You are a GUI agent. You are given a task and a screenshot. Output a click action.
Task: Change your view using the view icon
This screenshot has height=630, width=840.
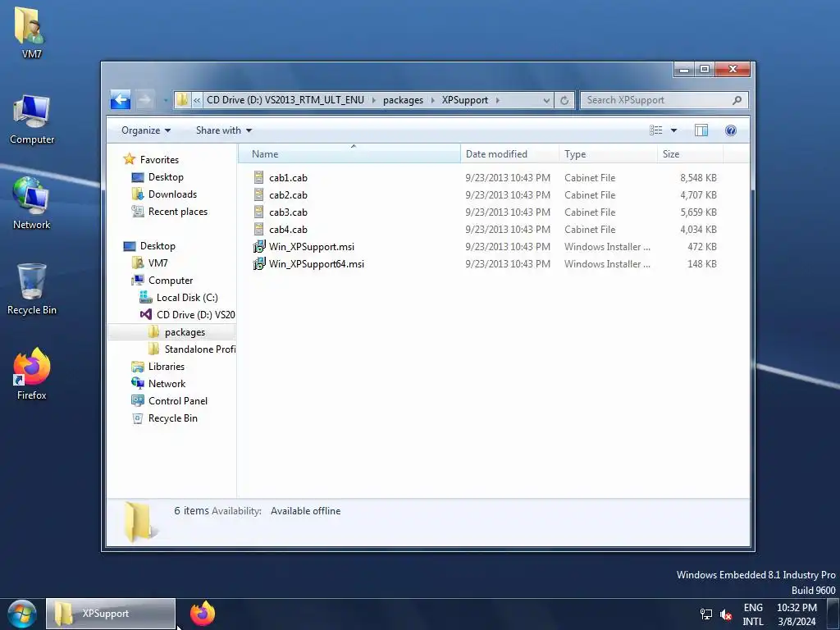click(655, 130)
